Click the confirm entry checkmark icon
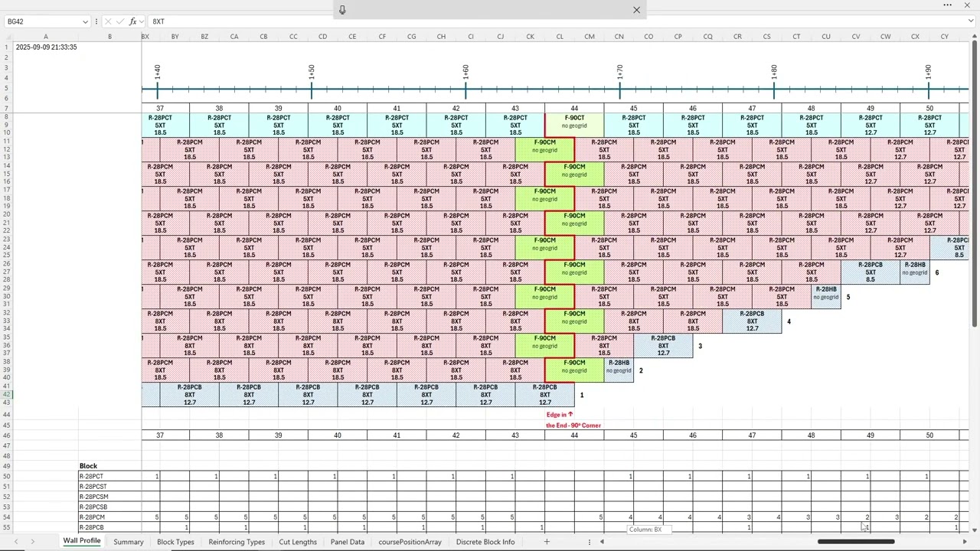980x551 pixels. pos(120,21)
